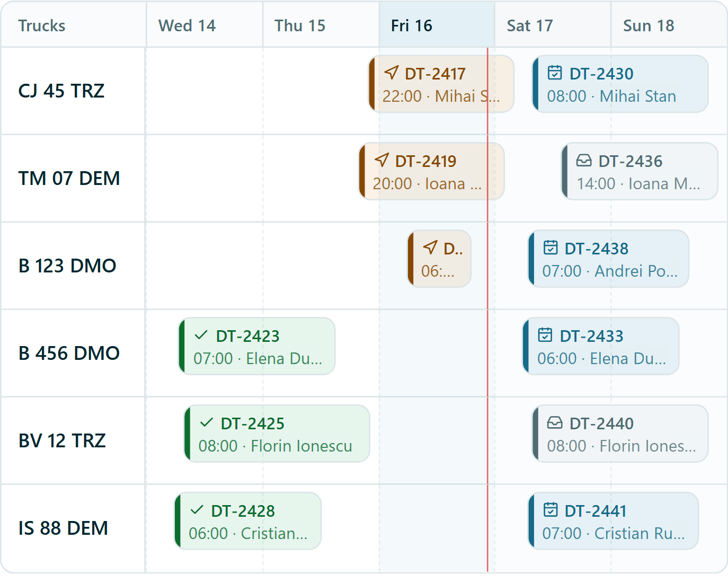Click the calendar icon beside DT-2433
This screenshot has width=728, height=583.
[545, 335]
